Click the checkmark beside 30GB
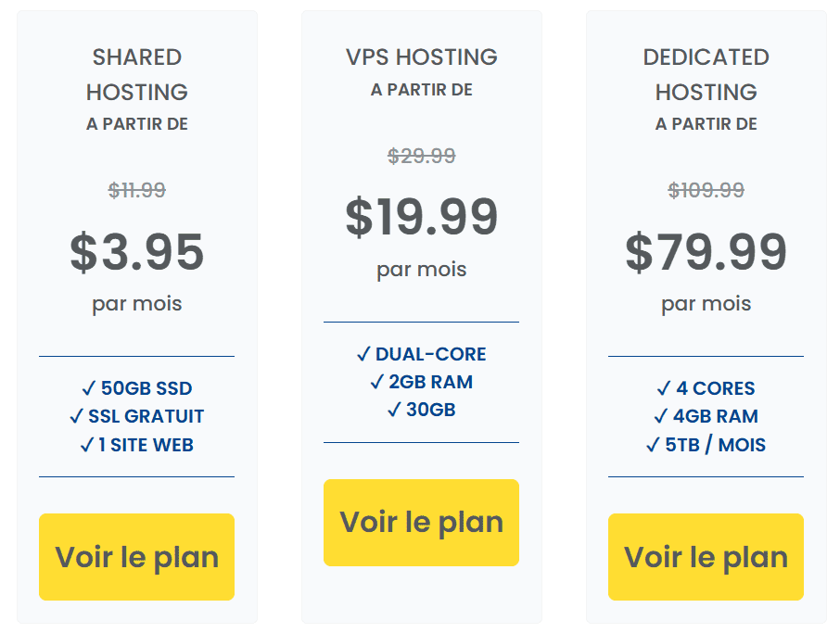The image size is (840, 633). 394,410
